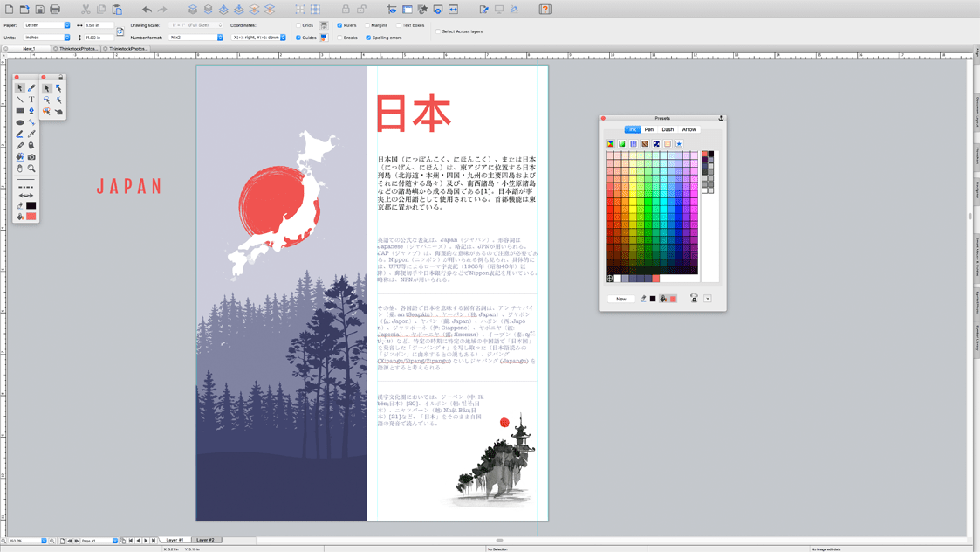Click the Print icon in the top toolbar

pos(55,10)
